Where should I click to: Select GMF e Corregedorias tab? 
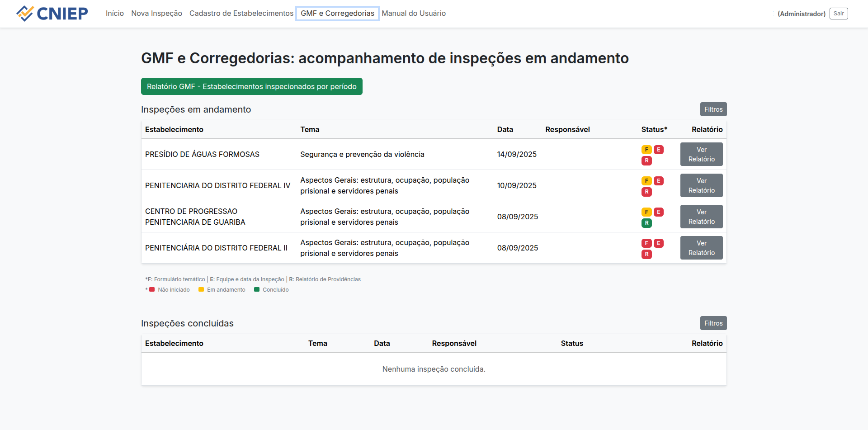337,14
